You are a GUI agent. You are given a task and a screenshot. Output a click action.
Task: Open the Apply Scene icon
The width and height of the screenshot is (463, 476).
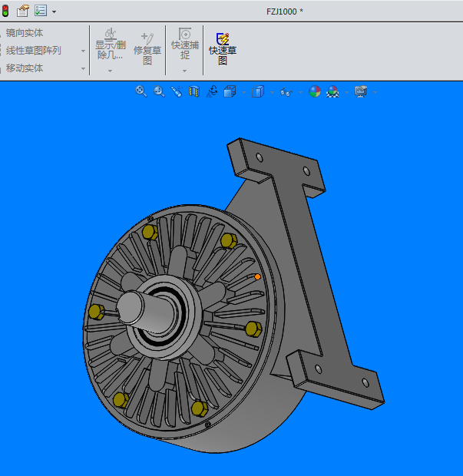[332, 92]
